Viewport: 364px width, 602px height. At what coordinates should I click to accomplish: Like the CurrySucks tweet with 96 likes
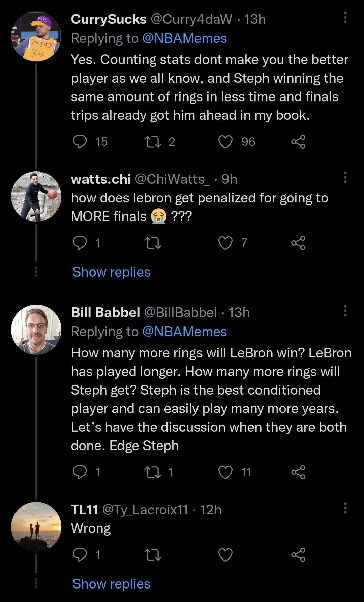(225, 142)
